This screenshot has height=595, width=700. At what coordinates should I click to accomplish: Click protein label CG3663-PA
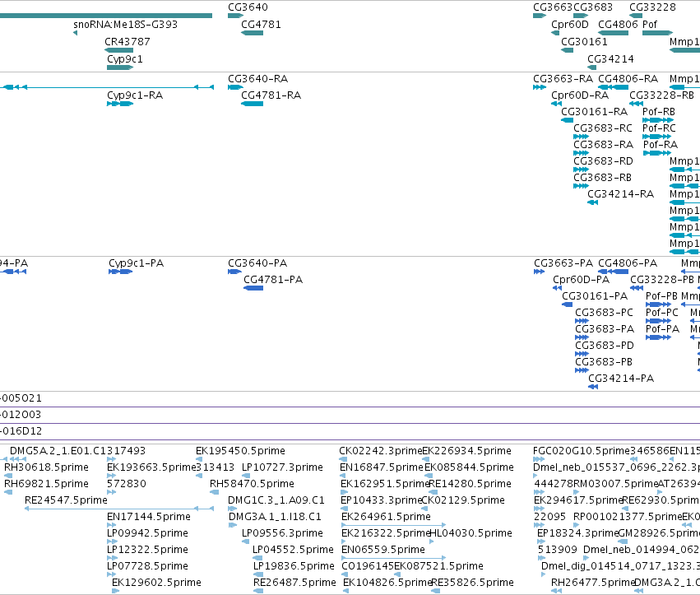563,263
